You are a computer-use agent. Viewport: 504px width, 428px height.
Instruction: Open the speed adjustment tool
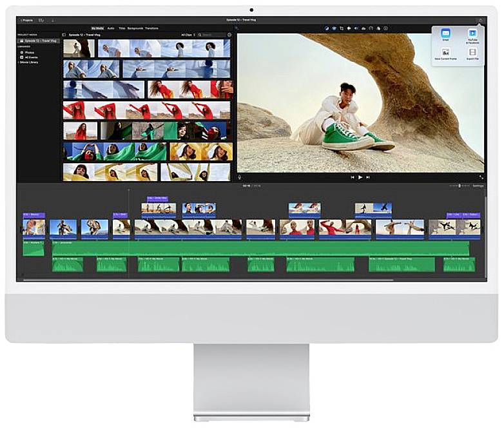(x=371, y=28)
